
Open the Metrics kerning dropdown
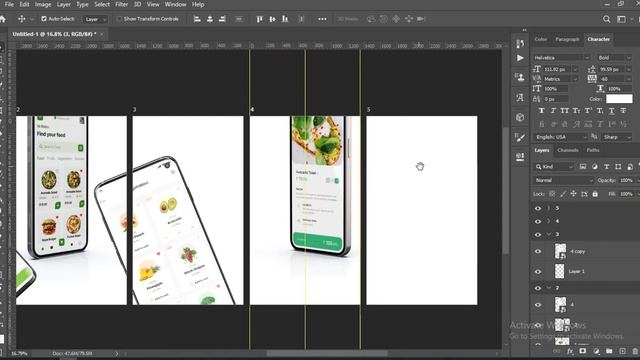click(560, 79)
